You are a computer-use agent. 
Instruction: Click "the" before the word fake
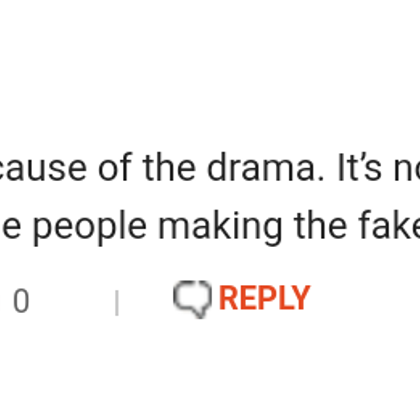coord(320,225)
